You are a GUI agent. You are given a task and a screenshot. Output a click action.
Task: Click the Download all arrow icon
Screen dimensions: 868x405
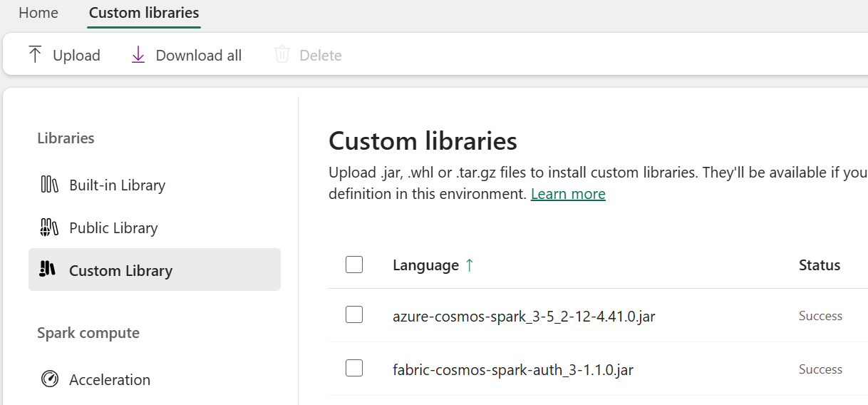138,55
